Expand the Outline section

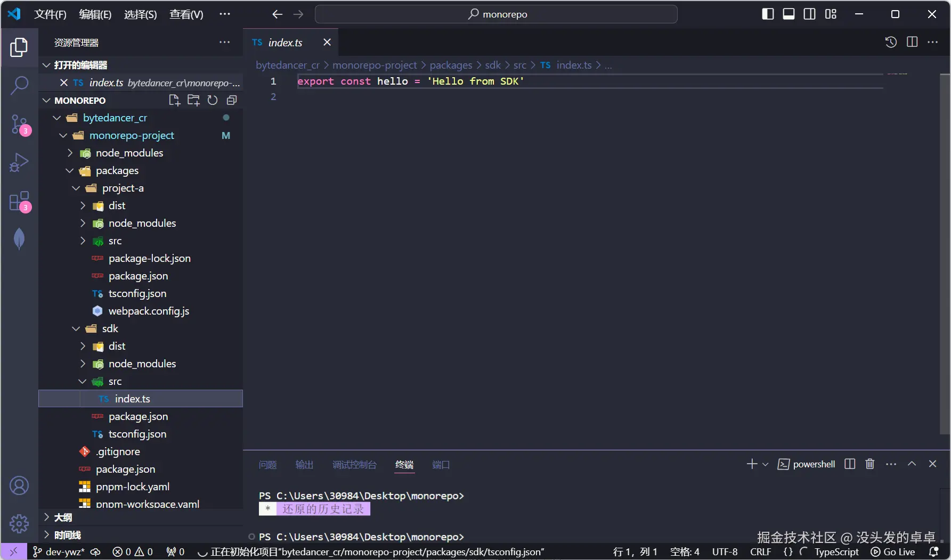click(141, 517)
